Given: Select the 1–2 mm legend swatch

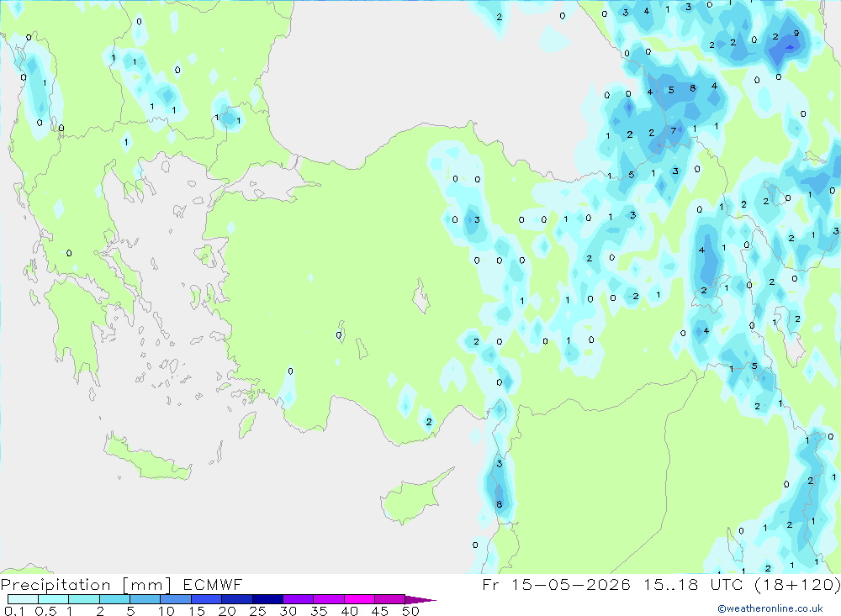Looking at the screenshot, I should (x=83, y=599).
